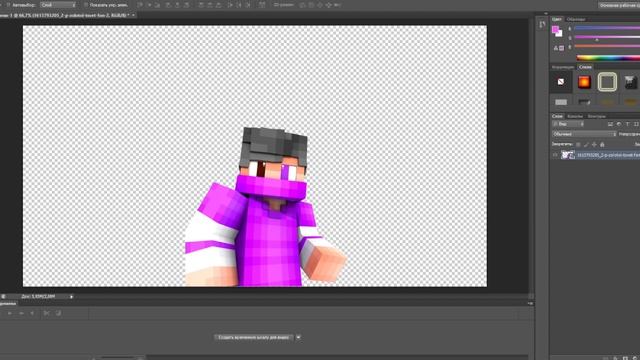Close the open document tab
This screenshot has height=360, width=640.
click(133, 15)
